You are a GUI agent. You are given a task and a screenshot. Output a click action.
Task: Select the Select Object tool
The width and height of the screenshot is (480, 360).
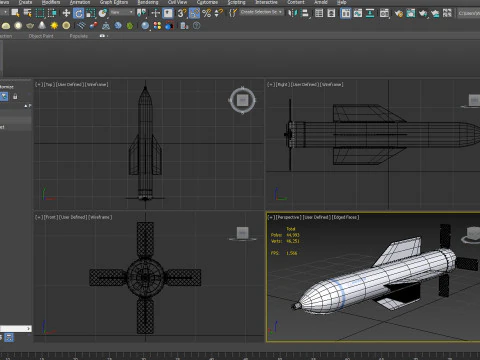[15, 13]
